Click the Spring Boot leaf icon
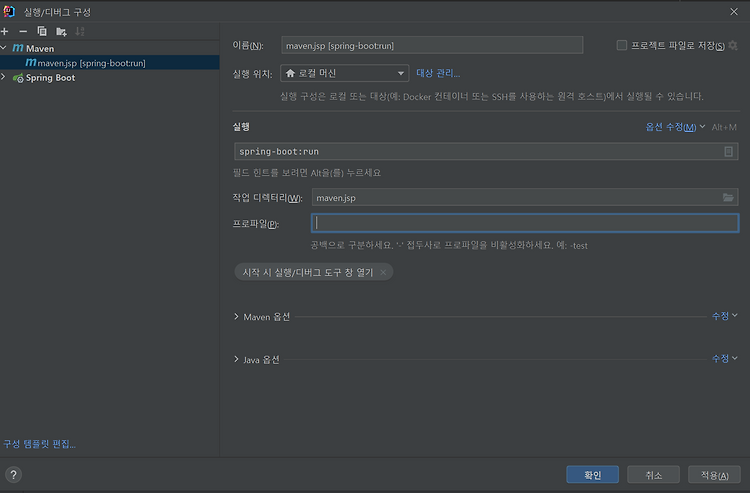 tap(18, 78)
